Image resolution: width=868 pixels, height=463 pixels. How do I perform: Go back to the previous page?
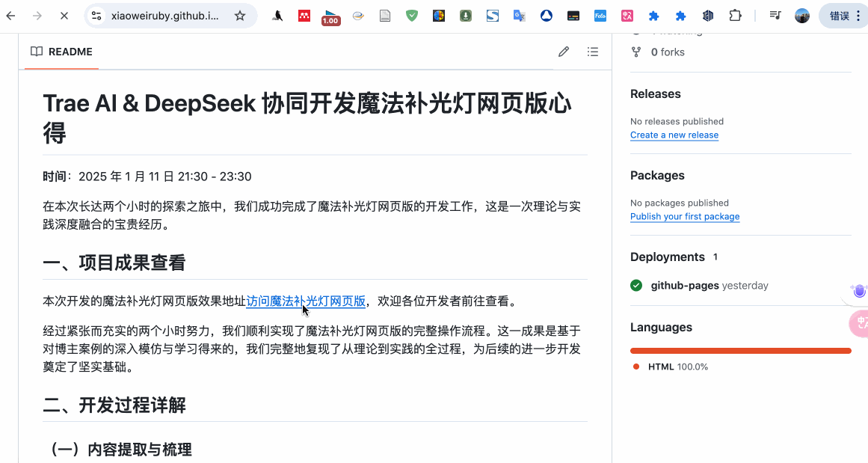pyautogui.click(x=10, y=16)
